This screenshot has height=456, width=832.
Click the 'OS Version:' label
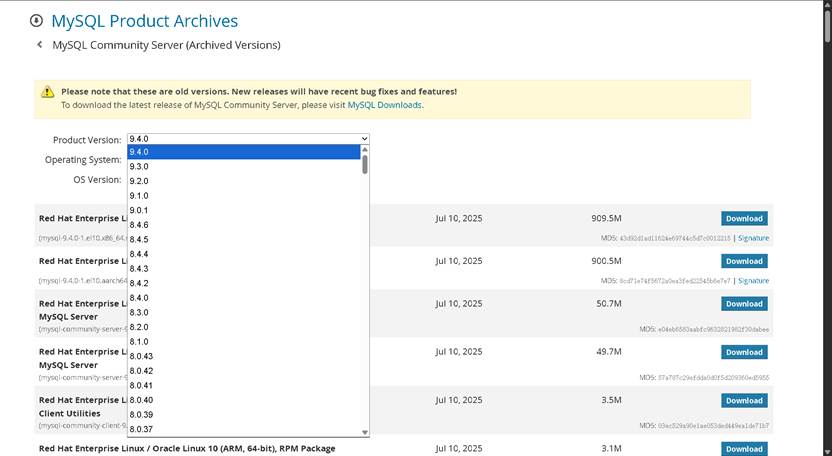(98, 180)
